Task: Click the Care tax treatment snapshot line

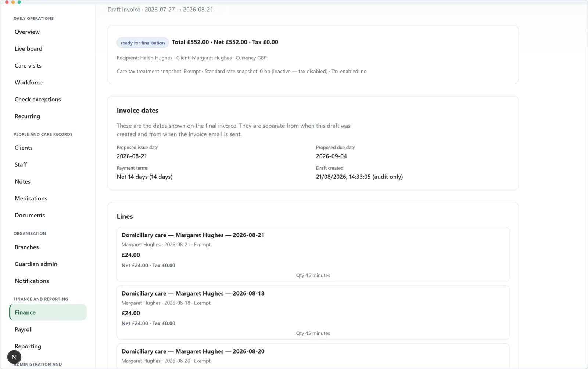Action: point(241,72)
